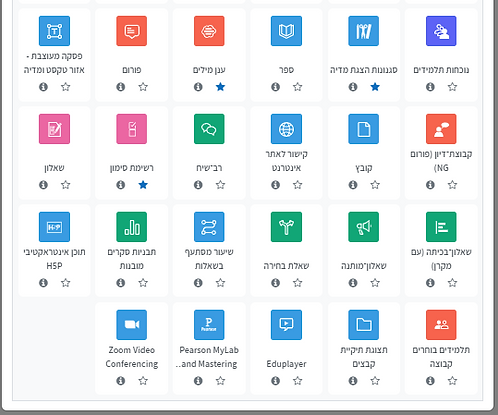Show info about שאלון־בכיתה (עם מקרן)
This screenshot has width=498, height=415.
click(x=430, y=283)
